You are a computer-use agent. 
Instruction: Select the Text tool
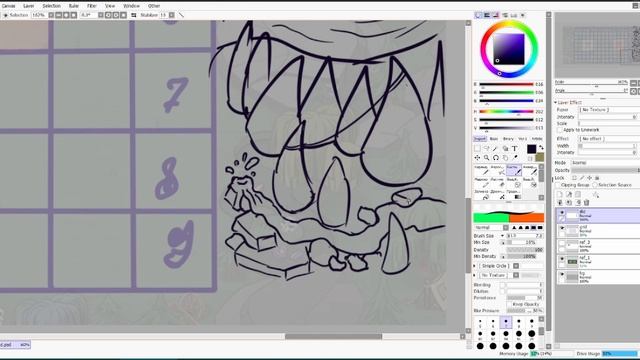(x=515, y=149)
